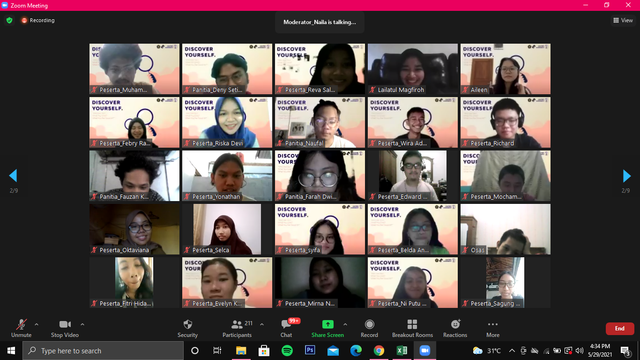The height and width of the screenshot is (360, 640).
Task: Select the Peserta_Riska Devi video tile
Action: [227, 122]
